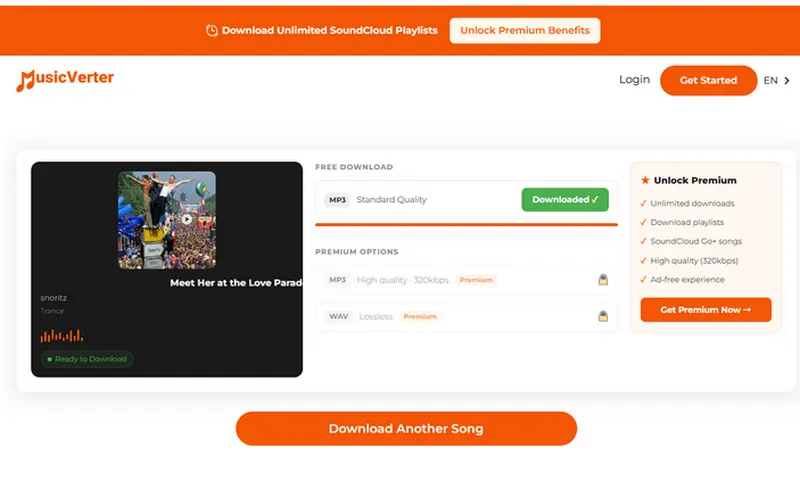Click Get Premium Now button
Image resolution: width=800 pixels, height=497 pixels.
(706, 310)
